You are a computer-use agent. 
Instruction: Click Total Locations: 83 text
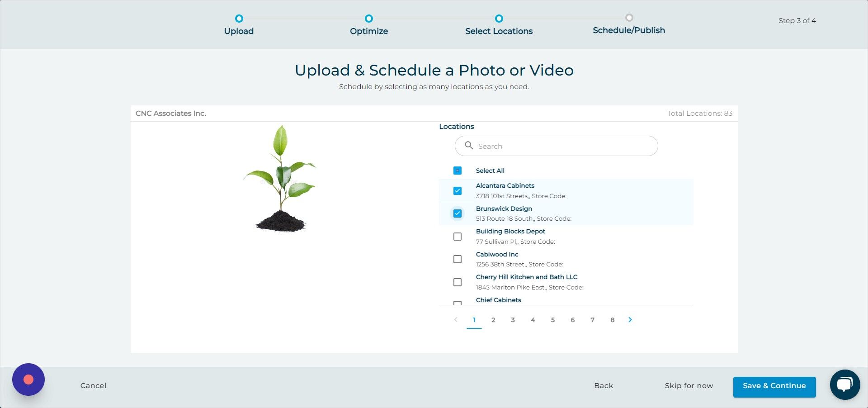click(700, 114)
